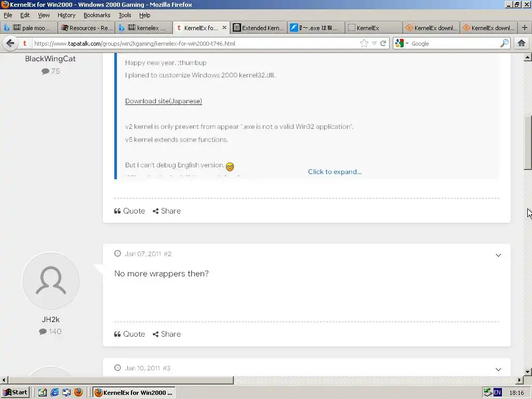Click the horizontal scrollbar right arrow
Screen dimensions: 532x399
[520, 380]
